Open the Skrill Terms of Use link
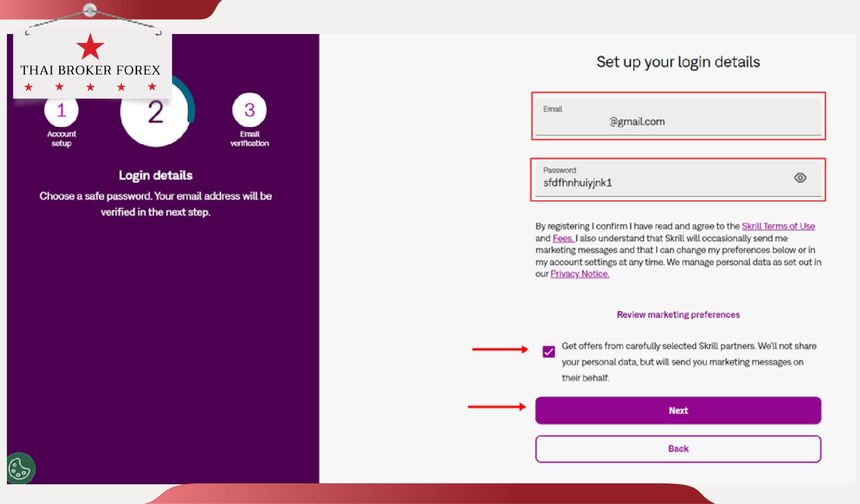 pyautogui.click(x=778, y=226)
